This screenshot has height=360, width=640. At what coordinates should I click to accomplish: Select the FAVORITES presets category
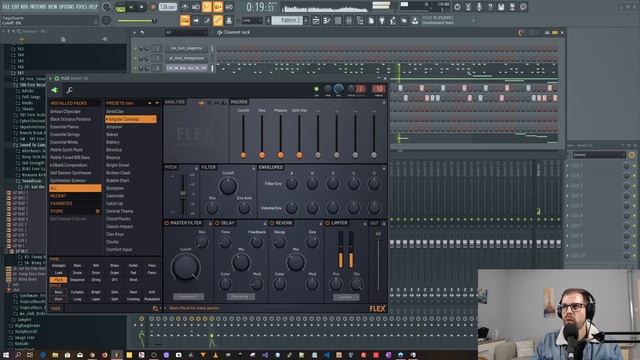pyautogui.click(x=75, y=203)
